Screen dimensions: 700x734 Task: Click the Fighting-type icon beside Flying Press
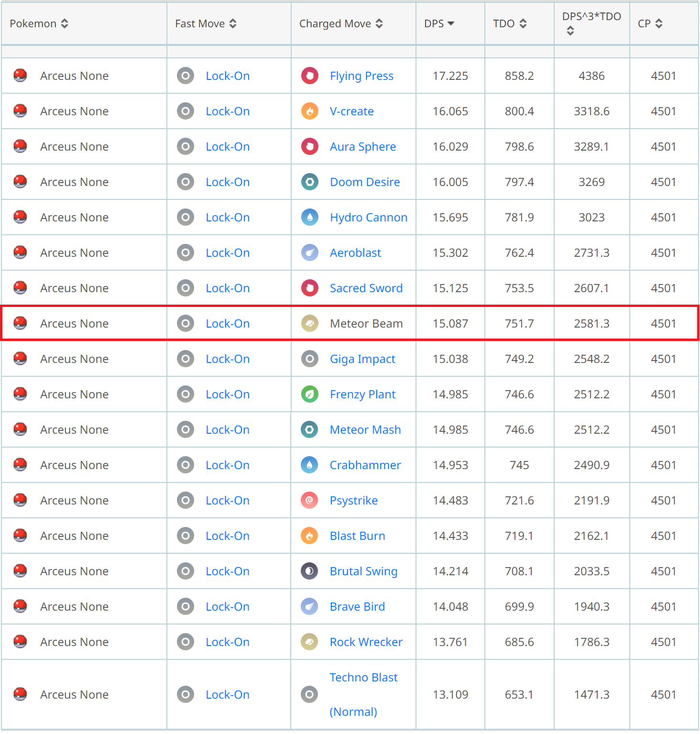coord(310,76)
